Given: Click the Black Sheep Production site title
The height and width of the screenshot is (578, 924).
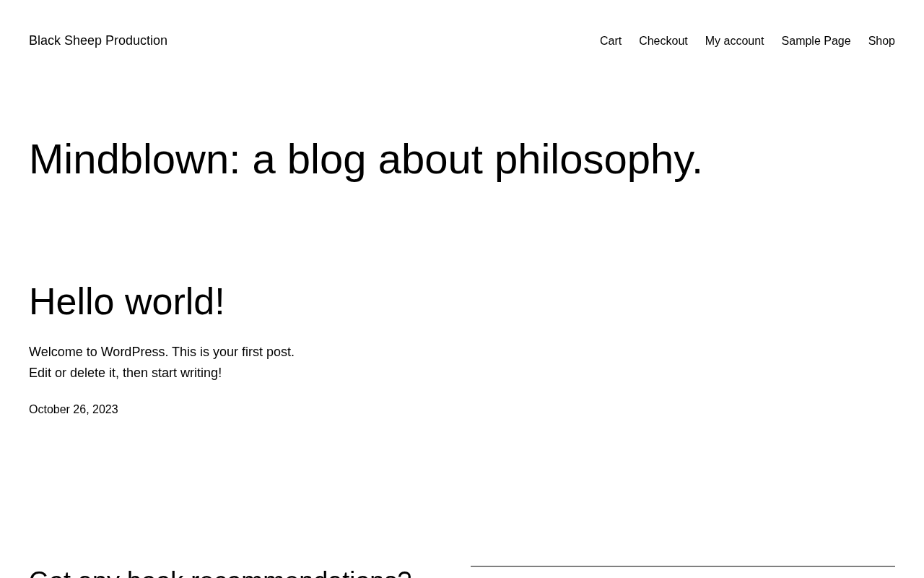Looking at the screenshot, I should [98, 40].
